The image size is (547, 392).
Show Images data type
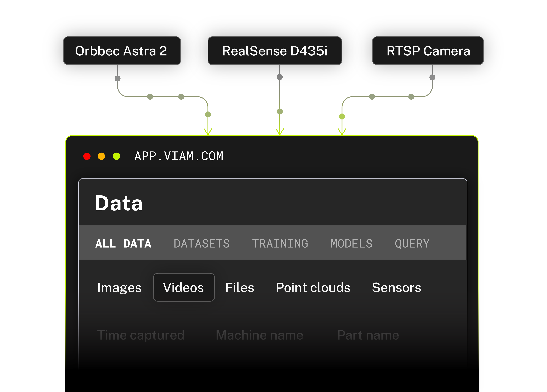119,288
